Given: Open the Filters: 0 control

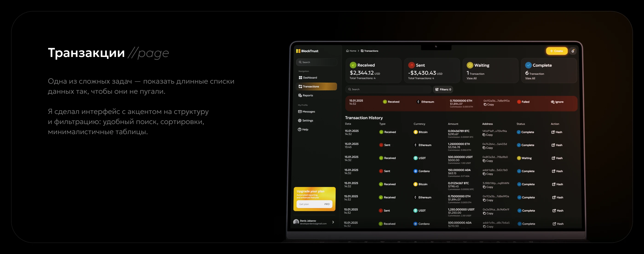Looking at the screenshot, I should [x=443, y=90].
